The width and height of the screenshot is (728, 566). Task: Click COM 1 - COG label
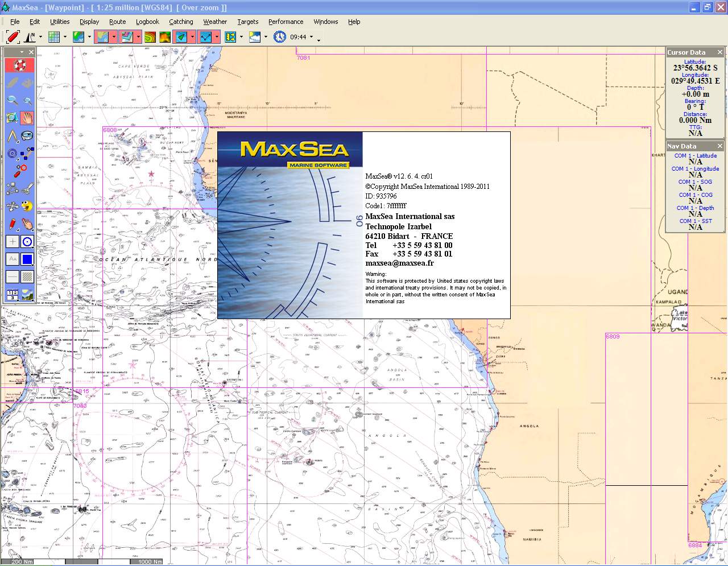695,195
